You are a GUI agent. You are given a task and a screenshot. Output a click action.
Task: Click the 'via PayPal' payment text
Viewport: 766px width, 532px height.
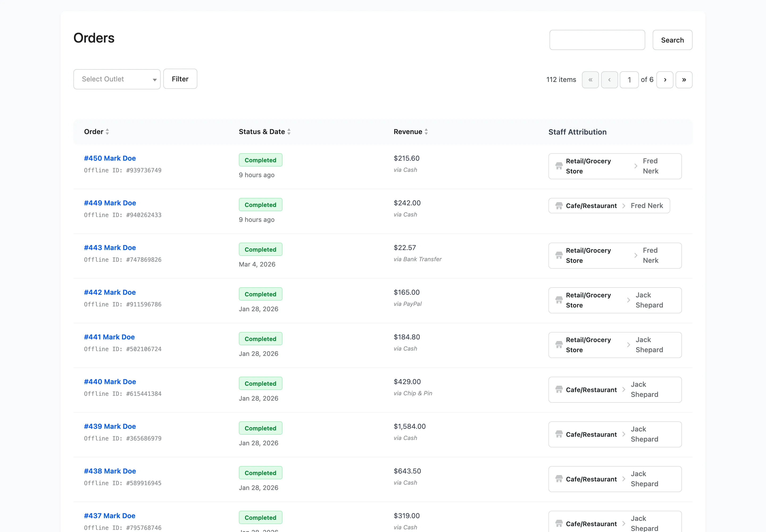[x=407, y=304]
